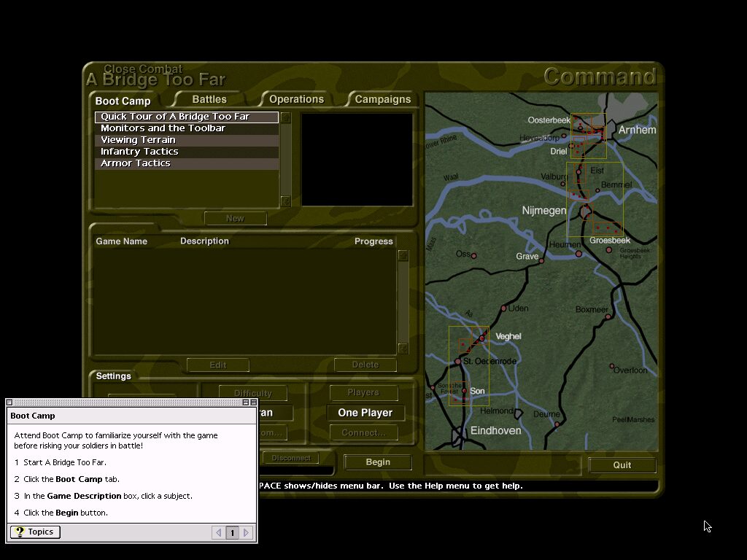The height and width of the screenshot is (560, 747).
Task: Switch to the Battles tab
Action: pyautogui.click(x=209, y=99)
